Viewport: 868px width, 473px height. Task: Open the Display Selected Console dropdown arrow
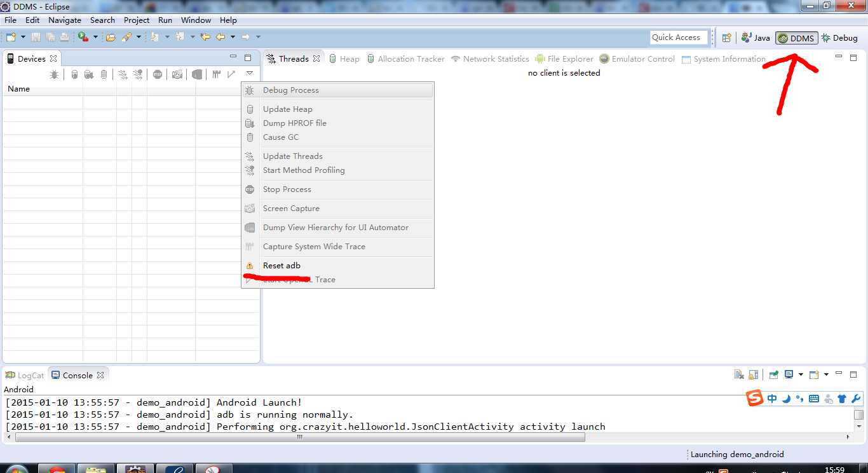pyautogui.click(x=800, y=374)
